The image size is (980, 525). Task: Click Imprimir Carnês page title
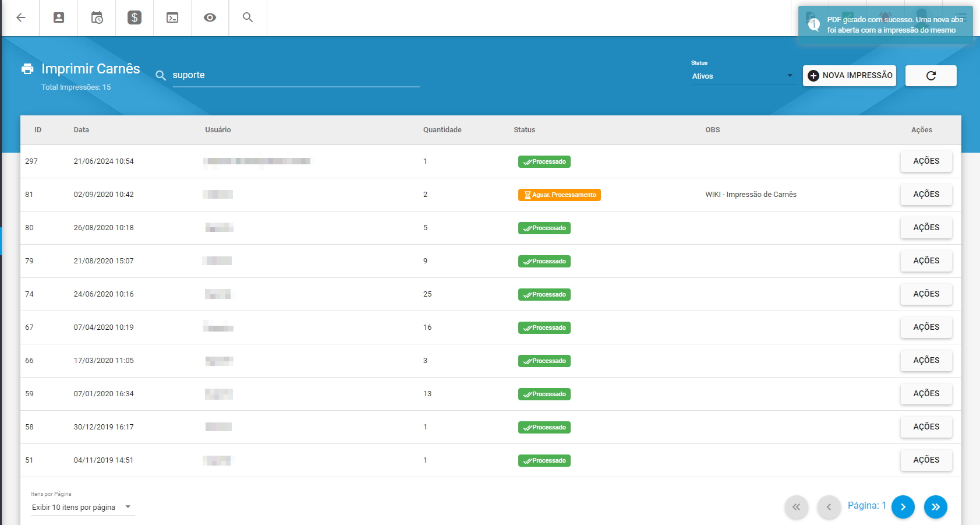[91, 69]
